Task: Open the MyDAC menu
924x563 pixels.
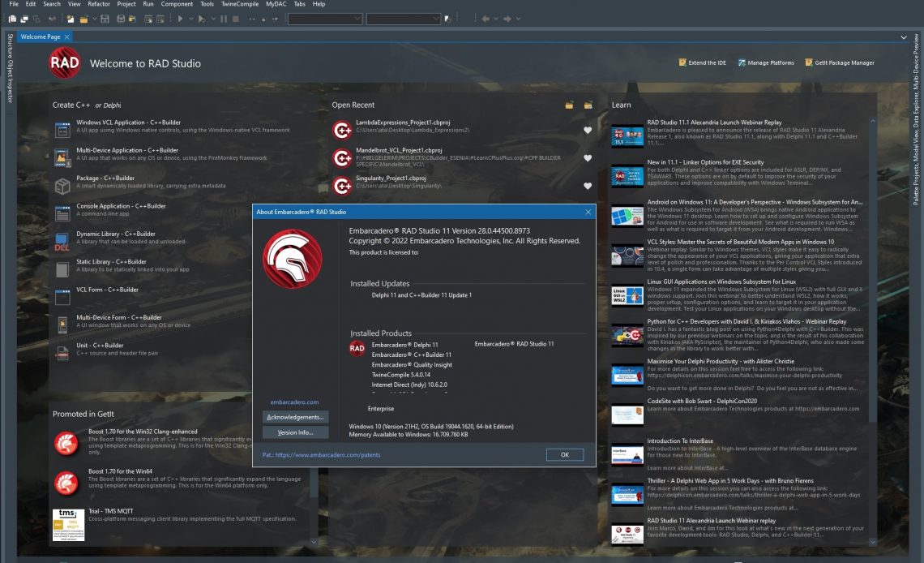Action: [x=276, y=4]
